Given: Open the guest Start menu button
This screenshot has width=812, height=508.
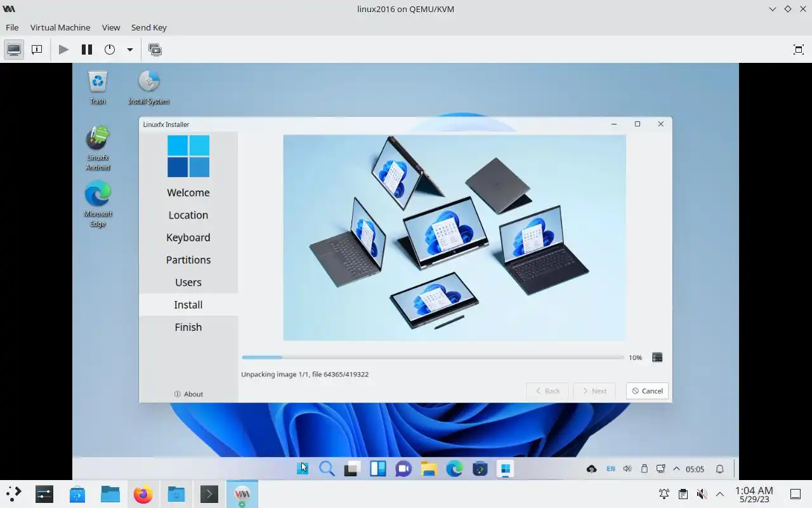Looking at the screenshot, I should pyautogui.click(x=302, y=469).
